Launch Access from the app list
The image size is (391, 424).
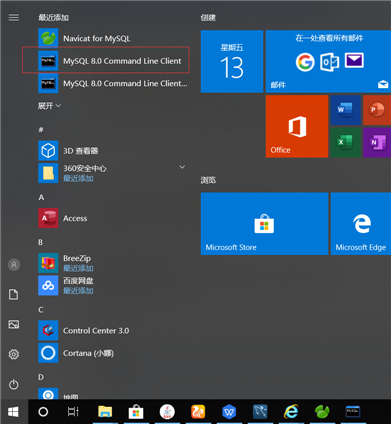pyautogui.click(x=113, y=218)
